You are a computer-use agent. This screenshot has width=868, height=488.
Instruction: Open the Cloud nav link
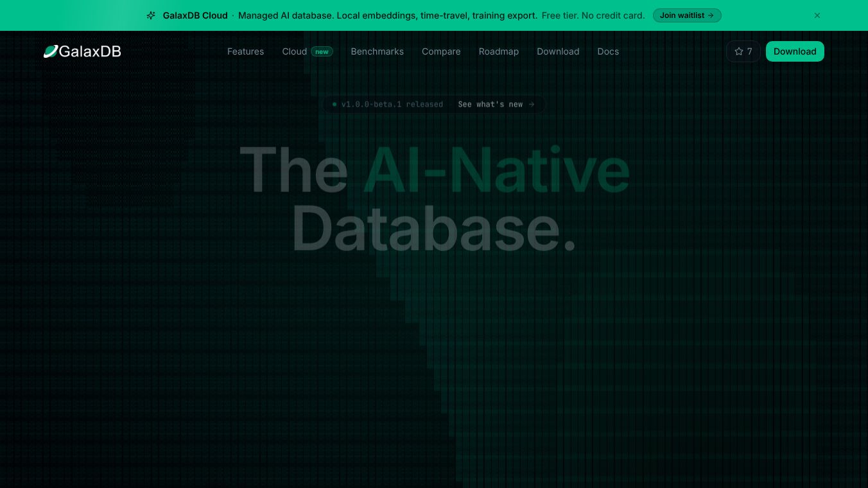coord(295,51)
